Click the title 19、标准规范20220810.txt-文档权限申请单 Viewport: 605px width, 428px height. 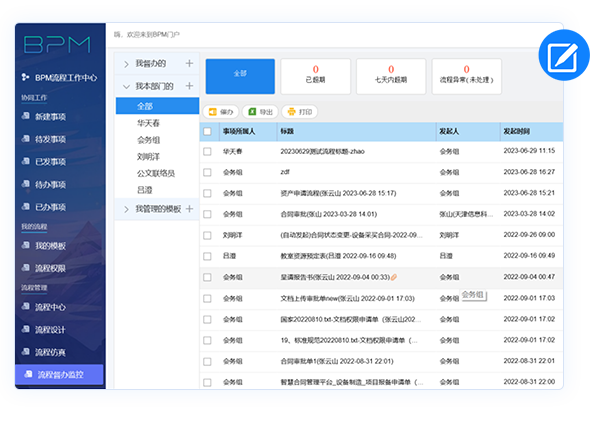point(349,340)
